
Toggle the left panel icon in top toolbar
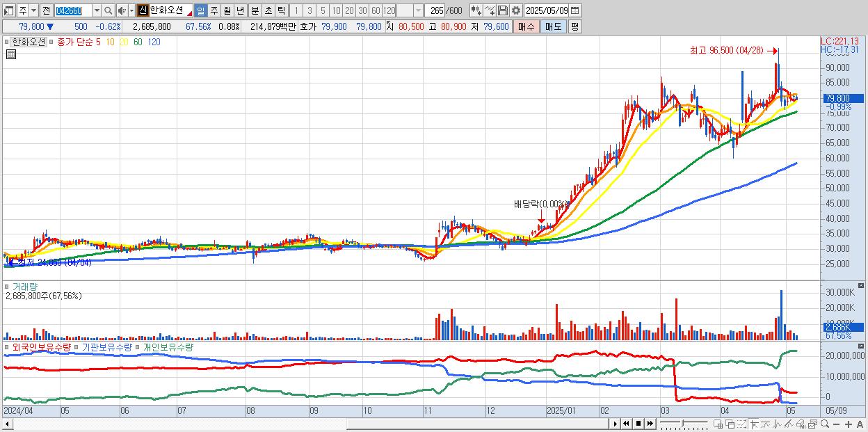(x=9, y=10)
